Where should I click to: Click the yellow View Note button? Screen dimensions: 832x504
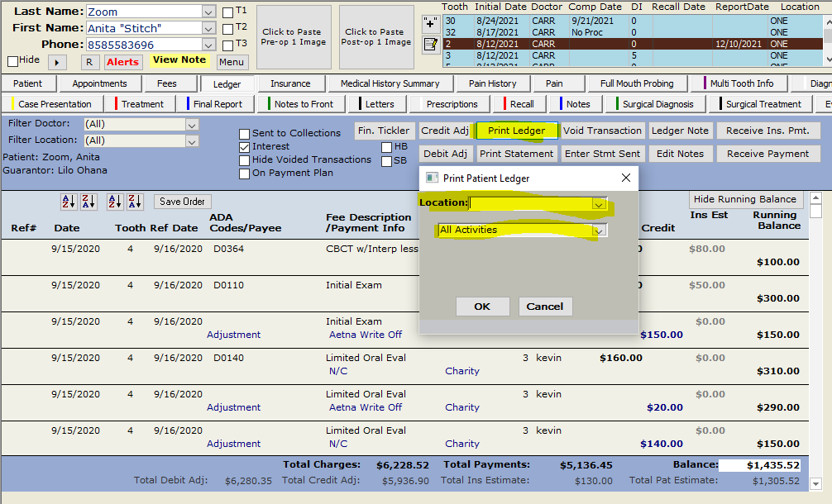pos(179,60)
